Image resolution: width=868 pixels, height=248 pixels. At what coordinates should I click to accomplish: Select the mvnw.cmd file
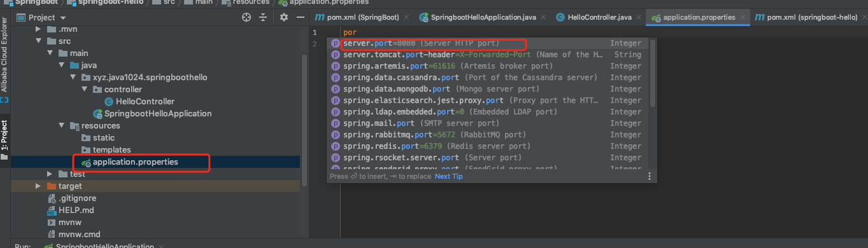coord(80,235)
